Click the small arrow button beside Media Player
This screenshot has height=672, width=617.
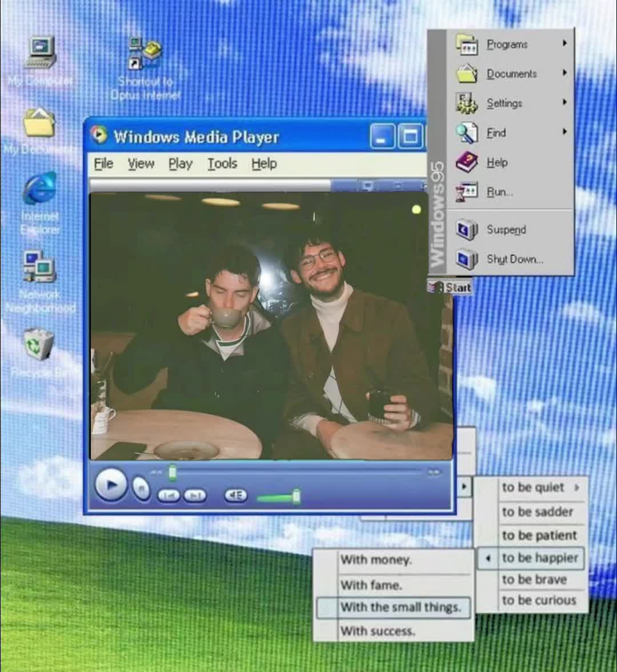click(464, 487)
